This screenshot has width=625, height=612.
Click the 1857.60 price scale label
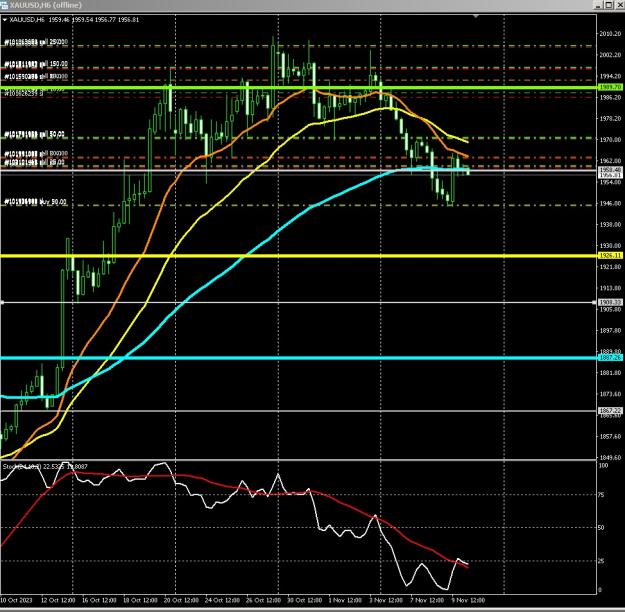click(610, 436)
